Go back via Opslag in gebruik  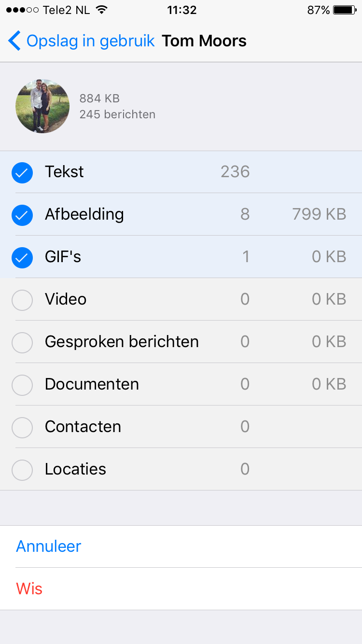point(90,41)
